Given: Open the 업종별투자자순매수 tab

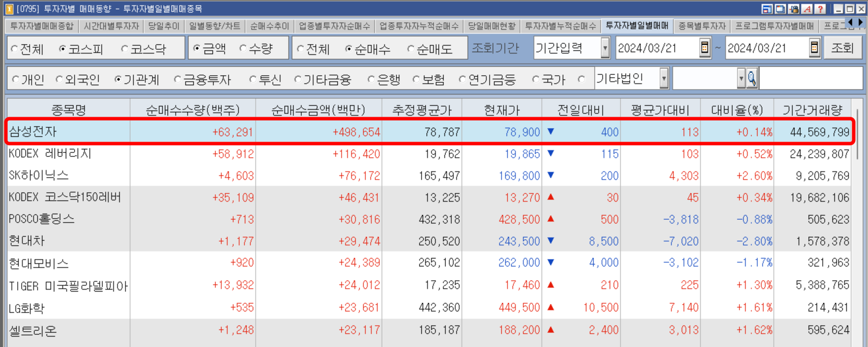Looking at the screenshot, I should [334, 26].
